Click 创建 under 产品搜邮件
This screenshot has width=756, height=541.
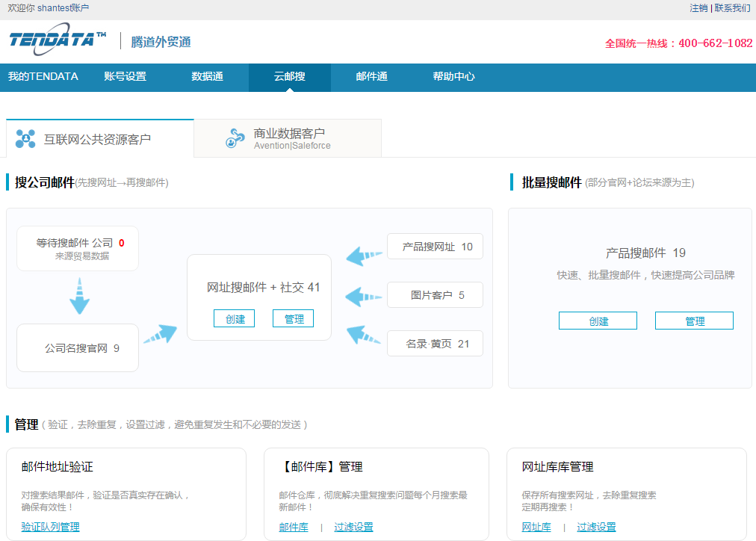(x=598, y=321)
